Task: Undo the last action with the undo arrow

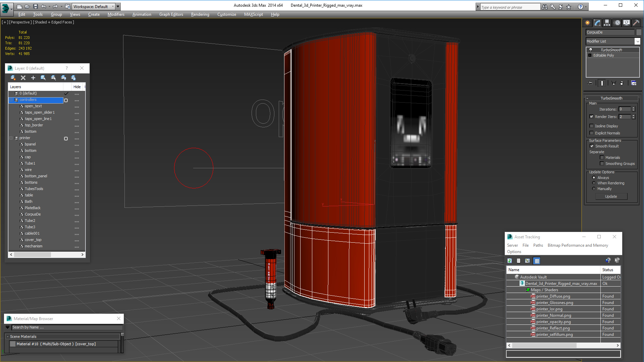Action: (x=43, y=6)
